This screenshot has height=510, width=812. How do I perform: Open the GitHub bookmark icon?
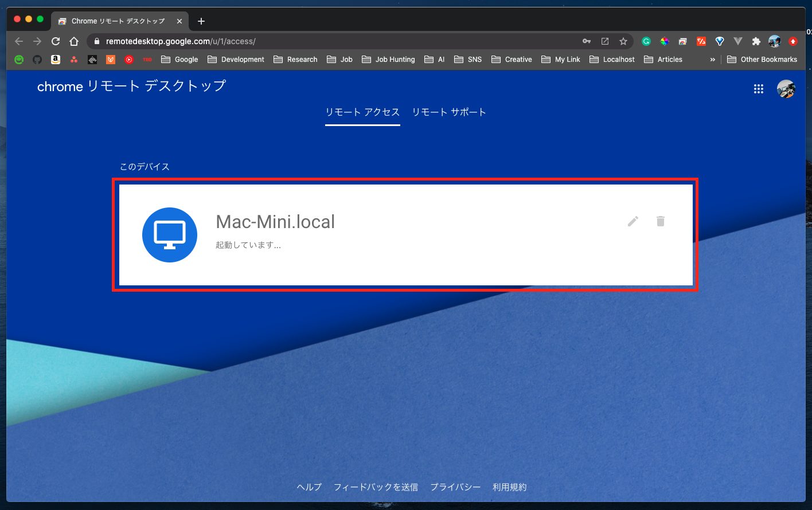point(37,59)
